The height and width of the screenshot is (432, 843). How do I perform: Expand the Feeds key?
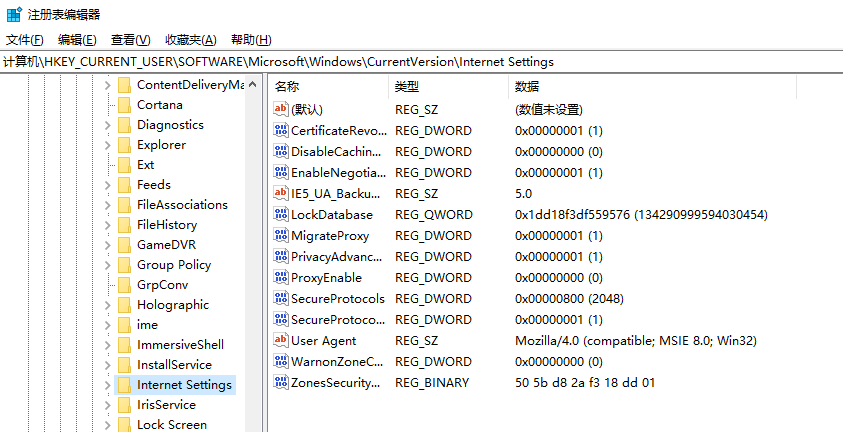coord(108,185)
